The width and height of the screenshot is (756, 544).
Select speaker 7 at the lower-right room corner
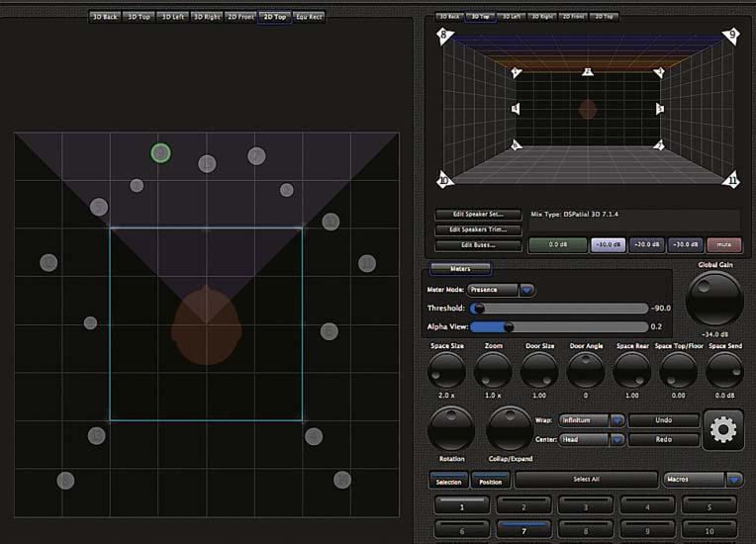pyautogui.click(x=659, y=144)
